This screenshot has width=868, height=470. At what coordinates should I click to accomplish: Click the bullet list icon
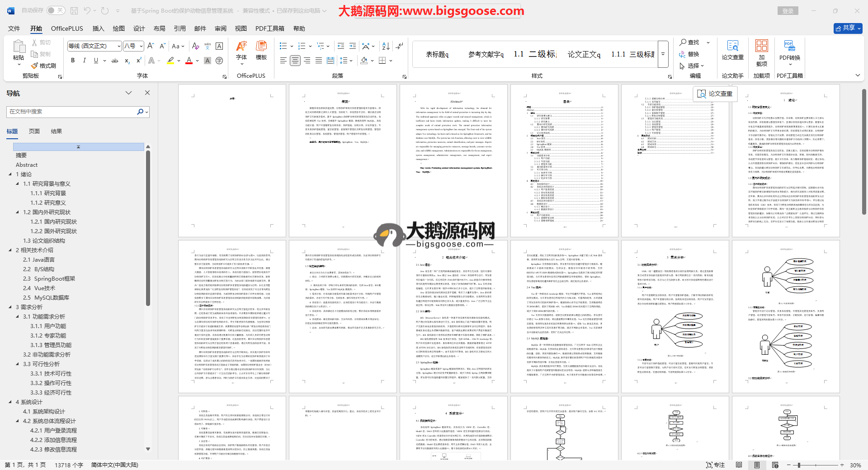(283, 46)
